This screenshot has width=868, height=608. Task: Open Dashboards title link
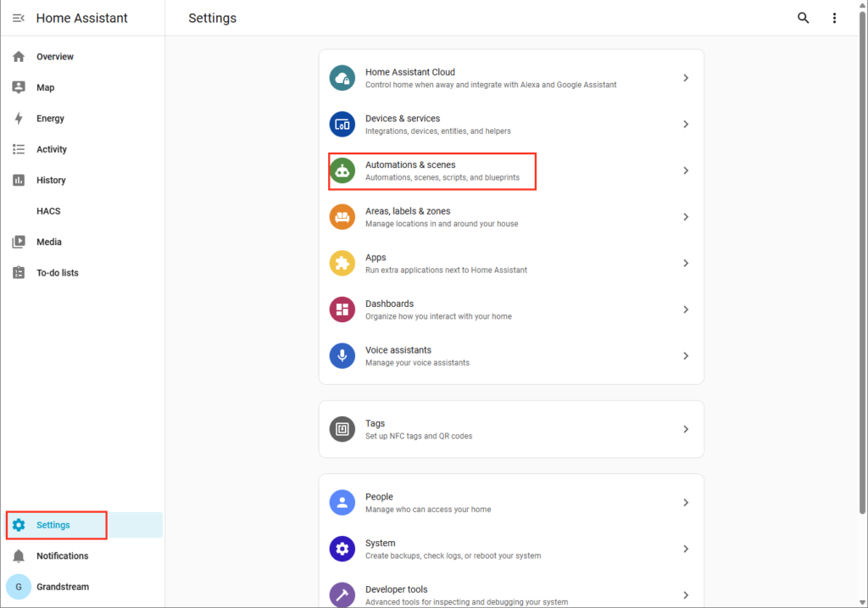(x=389, y=304)
